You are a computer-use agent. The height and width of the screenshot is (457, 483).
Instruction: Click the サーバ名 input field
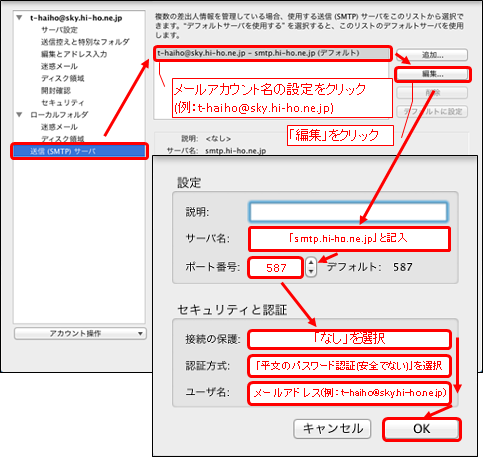click(x=349, y=239)
